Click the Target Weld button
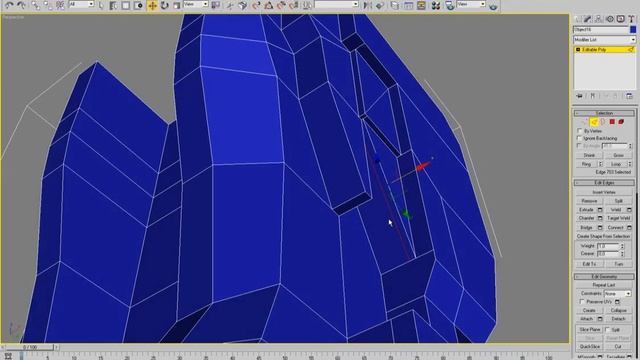 [619, 218]
